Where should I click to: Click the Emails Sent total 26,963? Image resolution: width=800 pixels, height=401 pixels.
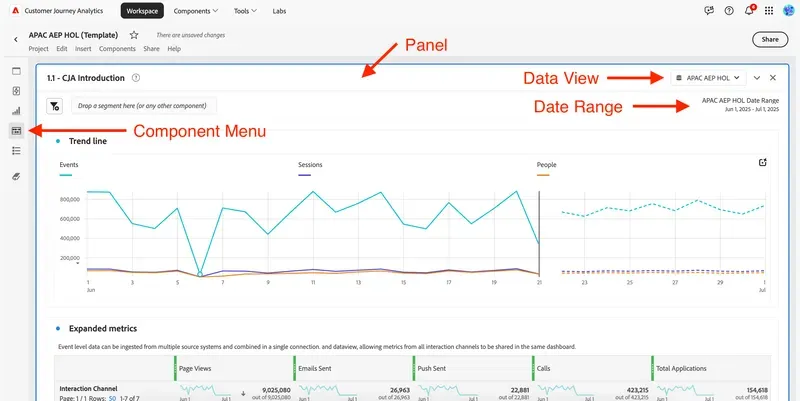[399, 390]
